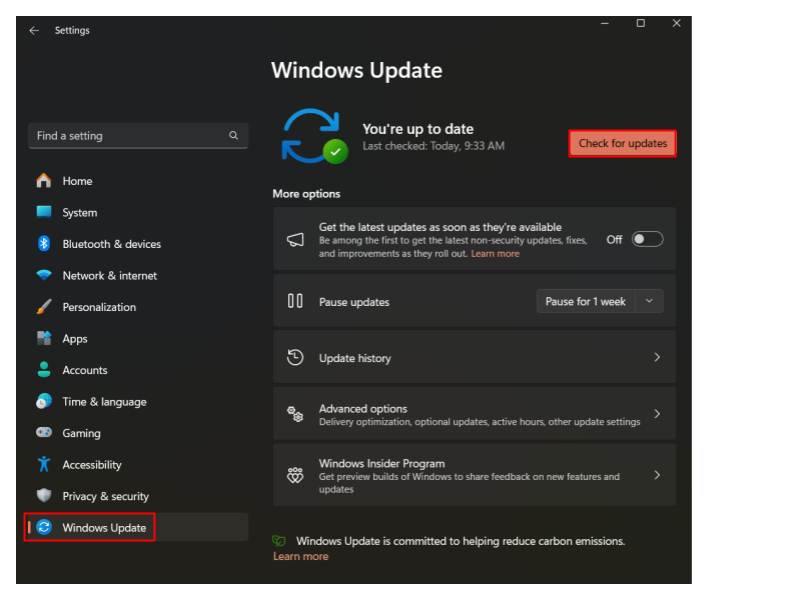Click the green leaf carbon emissions icon
800x600 pixels.
click(x=279, y=540)
